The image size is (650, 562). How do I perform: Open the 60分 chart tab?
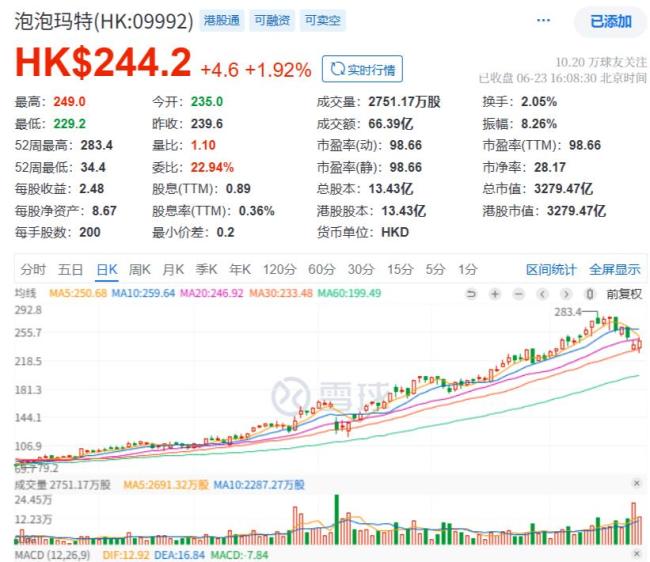[x=321, y=269]
